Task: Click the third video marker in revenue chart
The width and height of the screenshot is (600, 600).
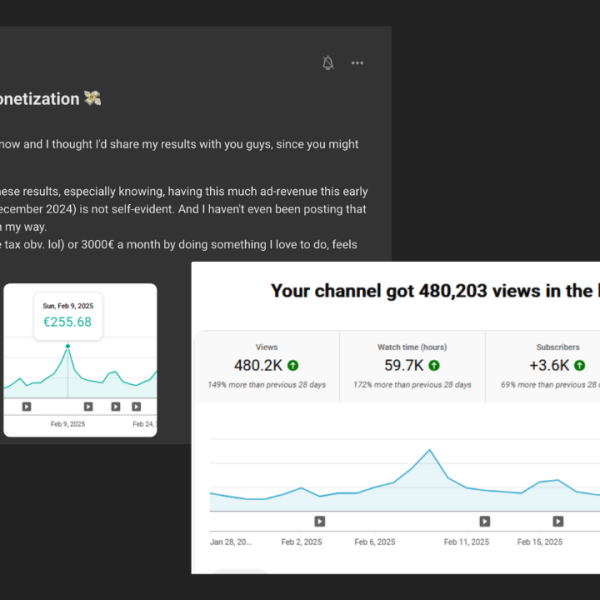Action: (115, 406)
